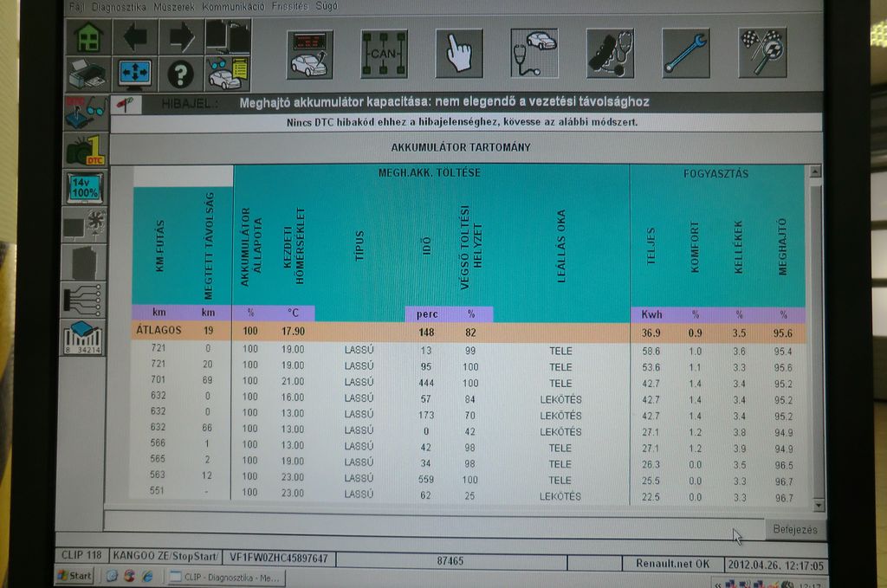Select the pointing hand icon
Viewport: 887px width, 588px height.
click(459, 54)
